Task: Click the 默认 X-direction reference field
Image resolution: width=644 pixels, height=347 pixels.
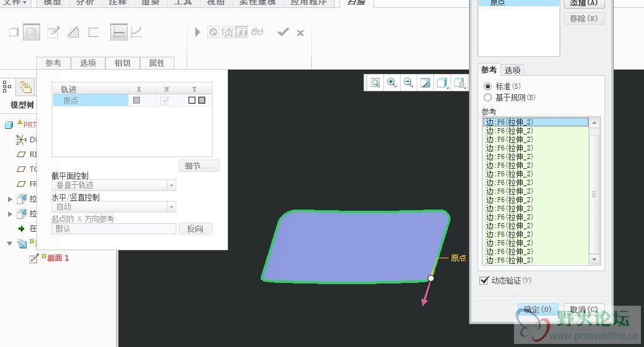Action: pyautogui.click(x=114, y=229)
